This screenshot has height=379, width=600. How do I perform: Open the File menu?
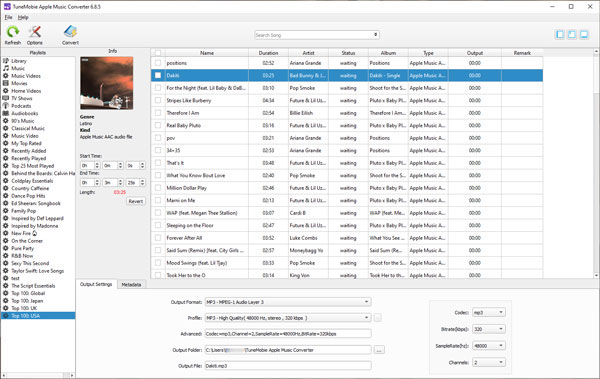8,17
